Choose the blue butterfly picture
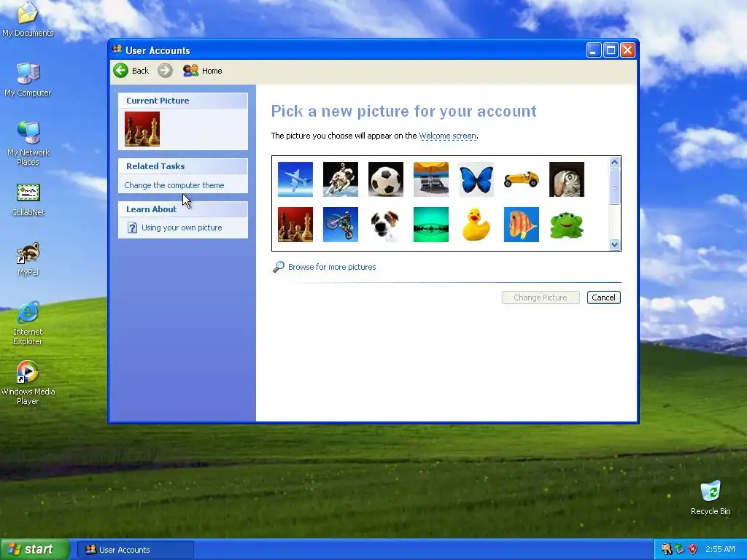The width and height of the screenshot is (747, 560). coord(476,179)
